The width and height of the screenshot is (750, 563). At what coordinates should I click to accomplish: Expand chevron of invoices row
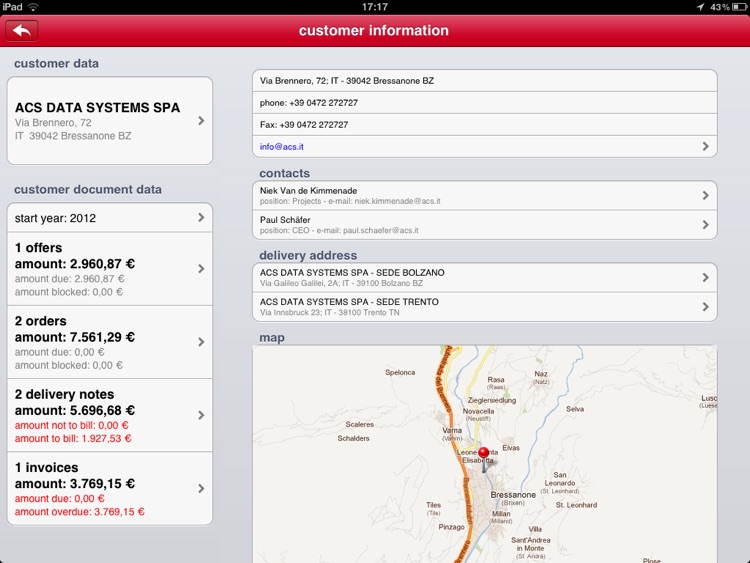(201, 488)
